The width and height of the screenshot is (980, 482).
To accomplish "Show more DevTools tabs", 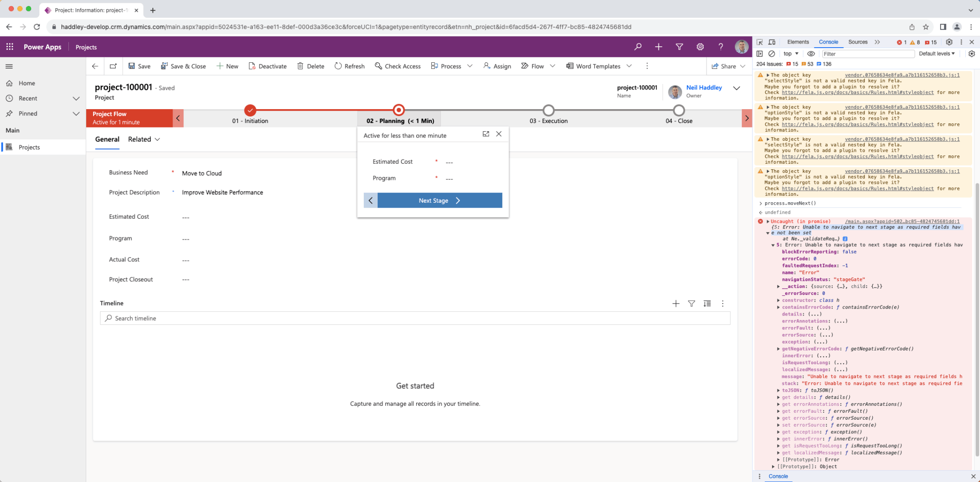I will 877,42.
